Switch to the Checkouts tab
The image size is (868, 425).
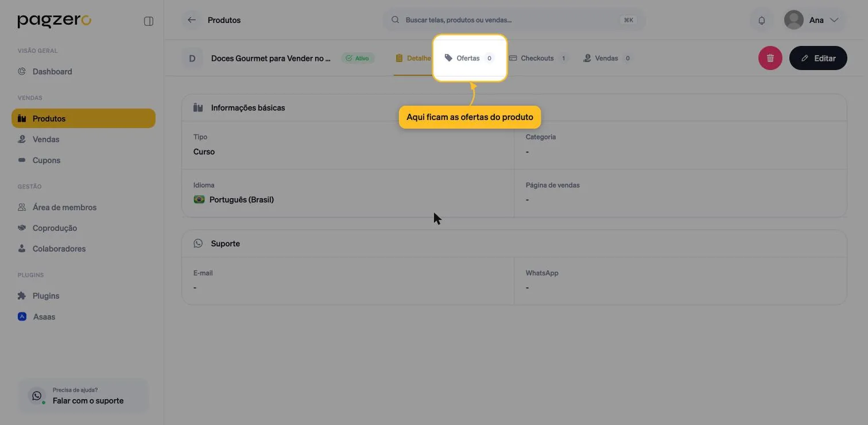coord(538,58)
